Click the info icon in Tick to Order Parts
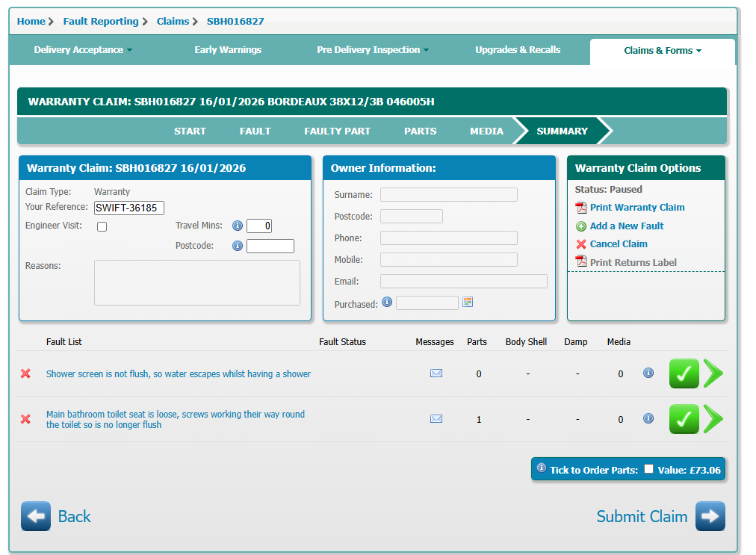This screenshot has width=756, height=555. [x=542, y=468]
